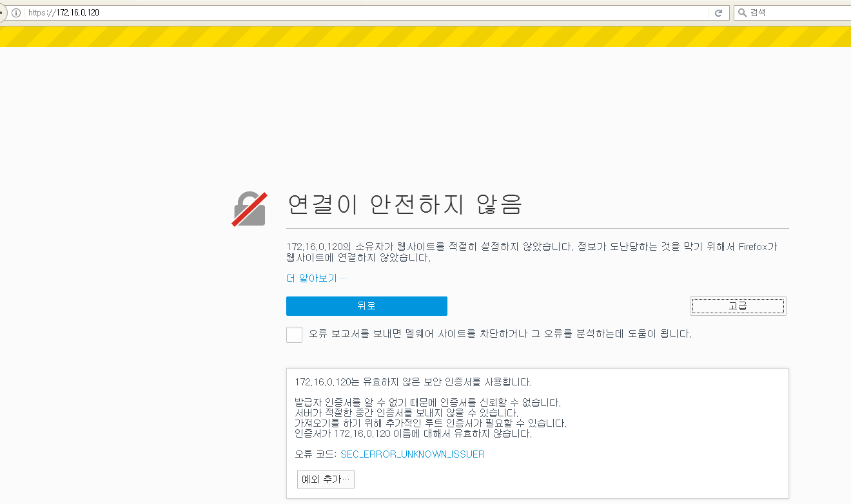
Task: Focus the URL field showing https://172.16.0.120
Action: 367,13
